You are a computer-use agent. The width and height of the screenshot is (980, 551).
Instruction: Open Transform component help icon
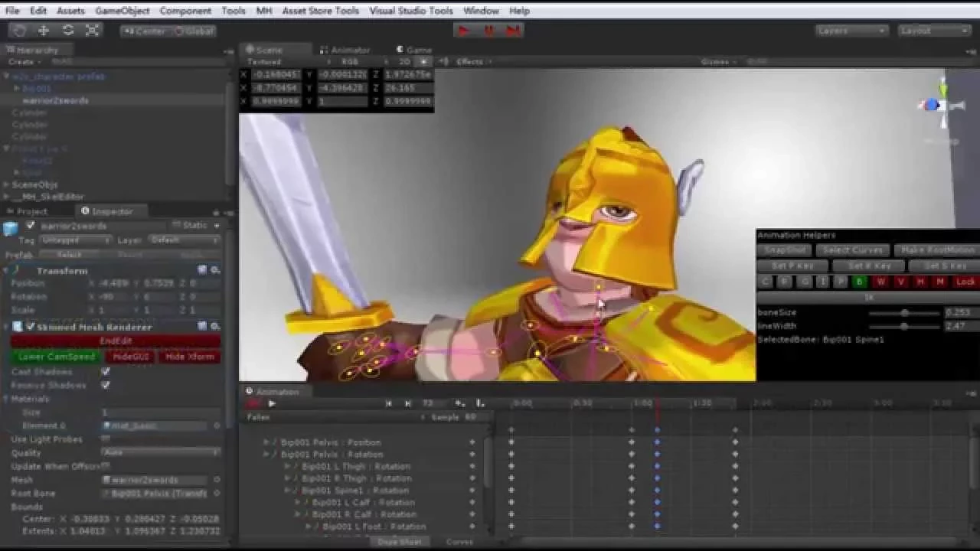point(202,270)
